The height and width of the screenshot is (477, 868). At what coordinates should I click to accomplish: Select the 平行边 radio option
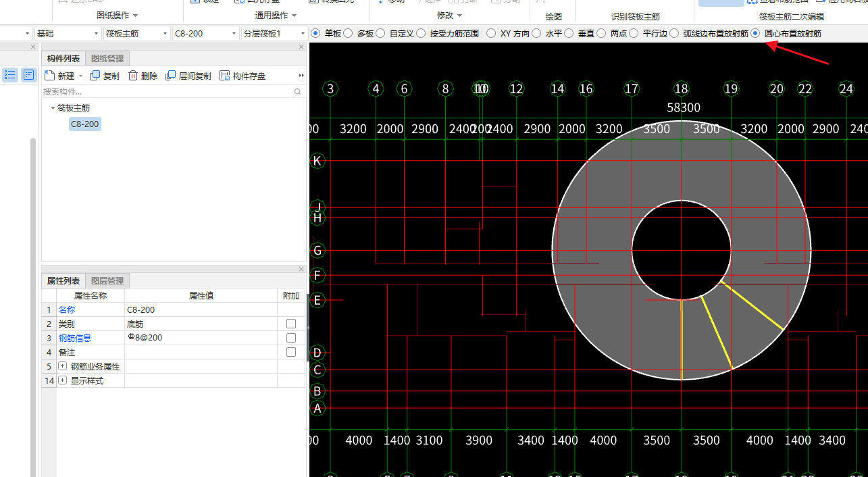coord(634,33)
